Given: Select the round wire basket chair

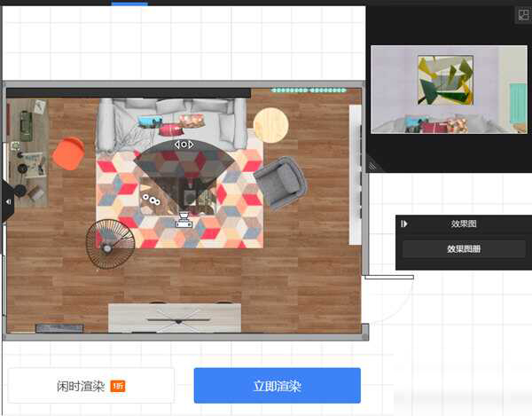Looking at the screenshot, I should click(x=110, y=242).
